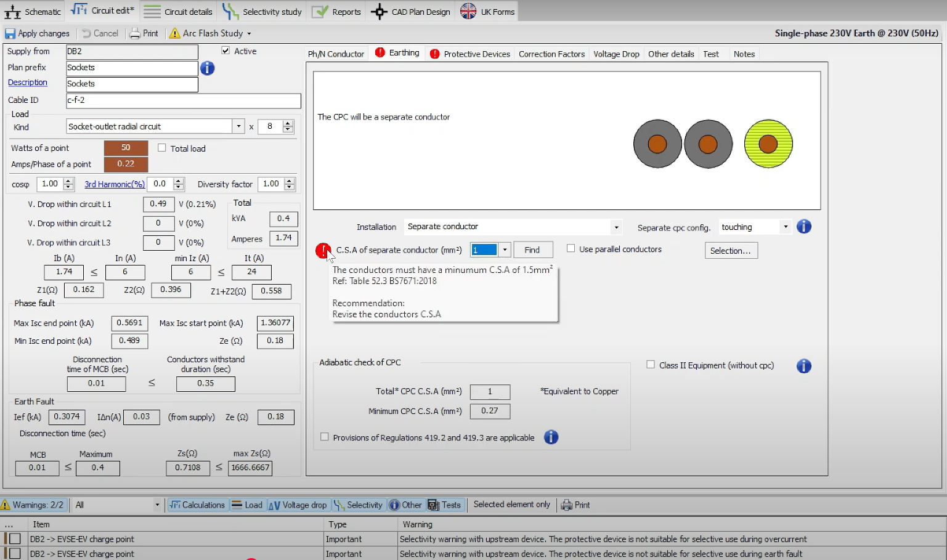Tick Provisions of Regulations 419.2 and 419.3 checkbox

(x=324, y=437)
